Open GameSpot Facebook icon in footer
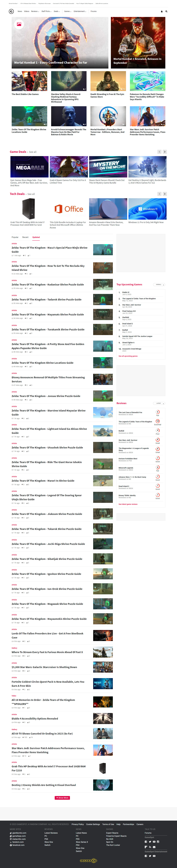Image resolution: width=177 pixels, height=868 pixels. pos(146,842)
